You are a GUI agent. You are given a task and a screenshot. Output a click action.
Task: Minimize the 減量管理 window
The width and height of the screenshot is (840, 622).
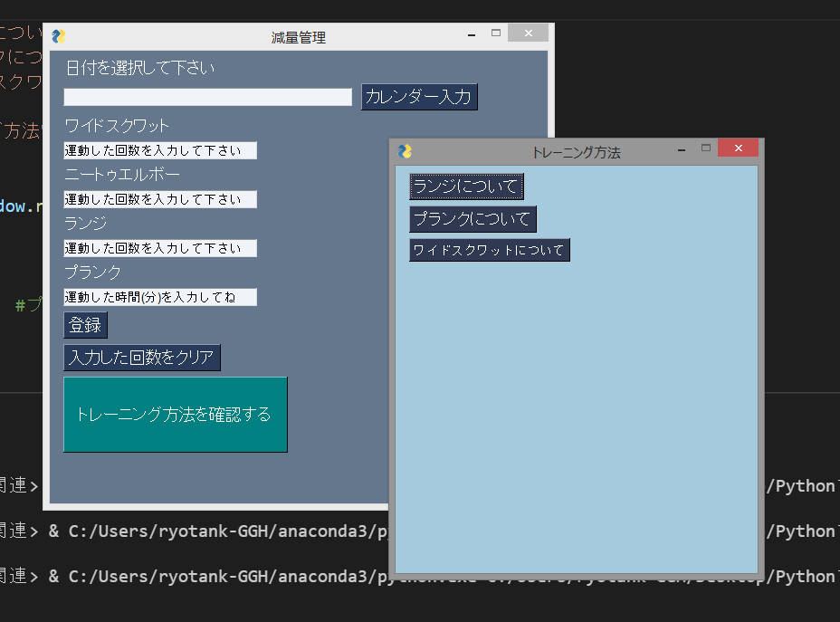471,33
